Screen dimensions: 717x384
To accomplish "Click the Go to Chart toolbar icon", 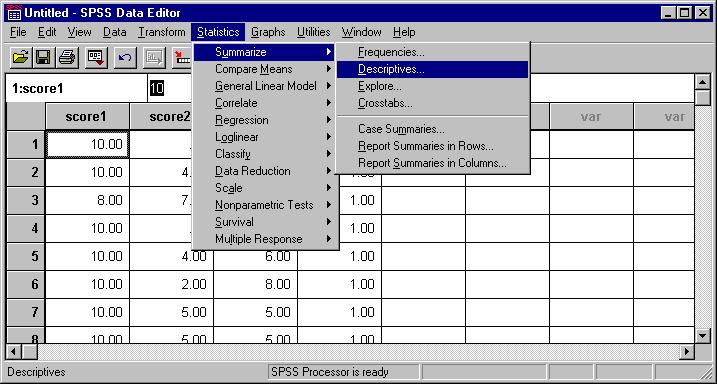I will tap(155, 58).
